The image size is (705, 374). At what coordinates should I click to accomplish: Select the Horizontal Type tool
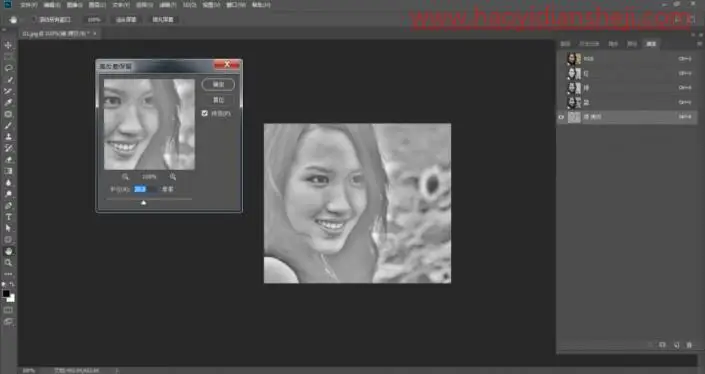coord(8,217)
